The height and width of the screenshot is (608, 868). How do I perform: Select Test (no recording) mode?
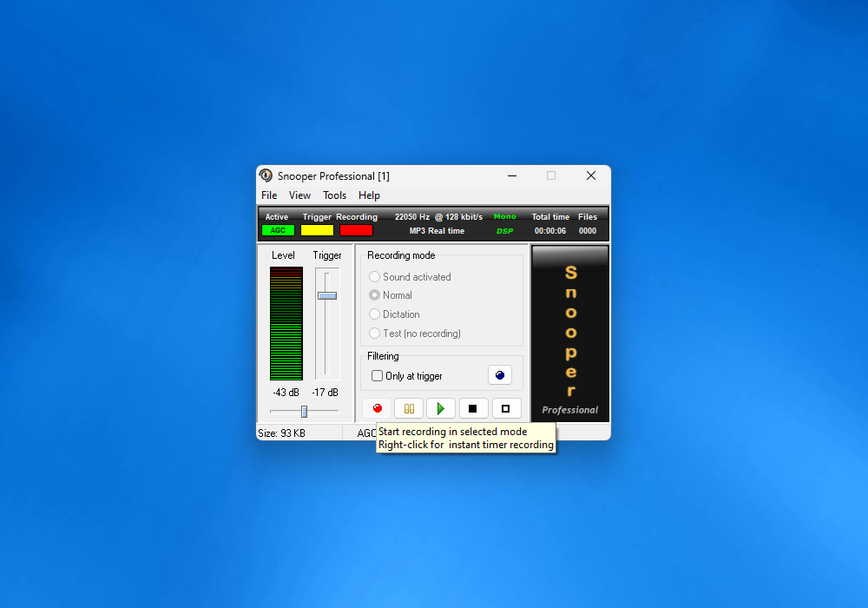click(x=415, y=334)
